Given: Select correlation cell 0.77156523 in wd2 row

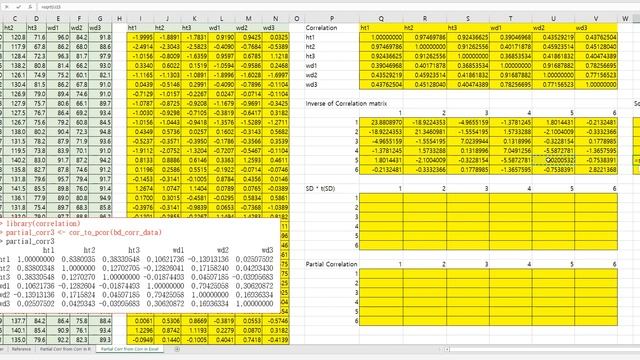Looking at the screenshot, I should tap(596, 75).
